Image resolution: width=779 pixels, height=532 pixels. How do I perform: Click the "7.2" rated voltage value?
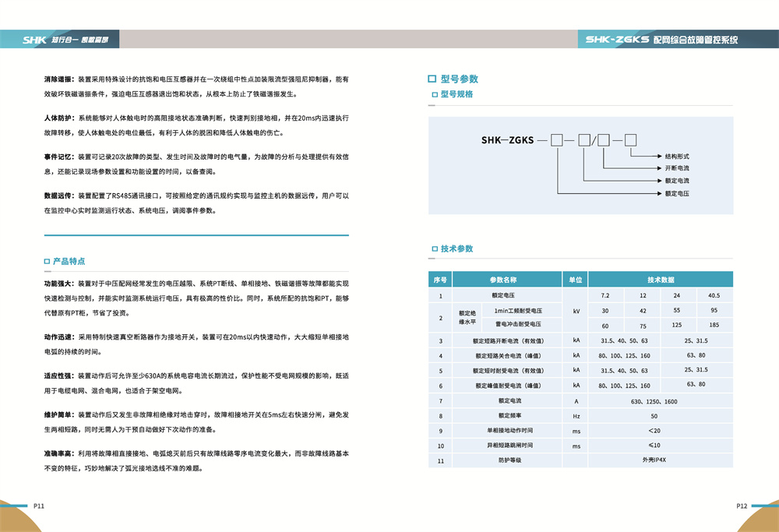click(x=605, y=295)
